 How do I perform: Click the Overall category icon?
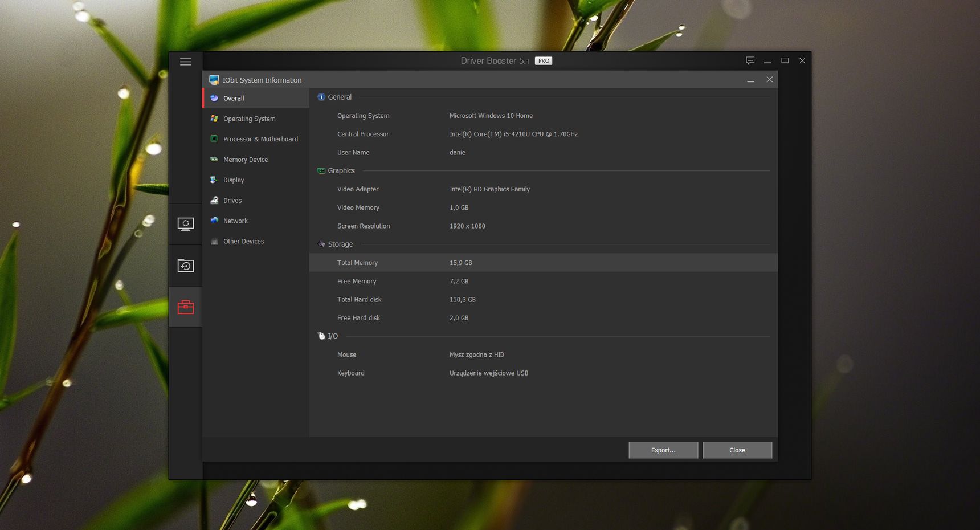[214, 98]
